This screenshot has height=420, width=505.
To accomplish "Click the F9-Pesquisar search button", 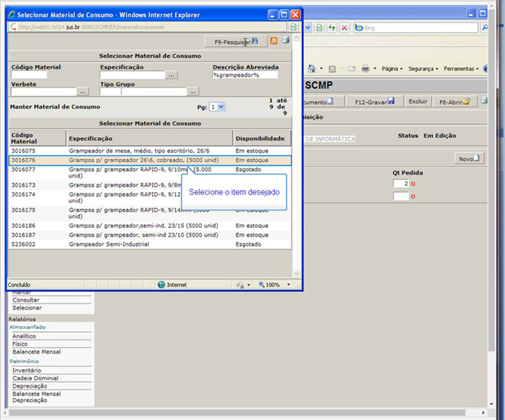I will coord(236,42).
